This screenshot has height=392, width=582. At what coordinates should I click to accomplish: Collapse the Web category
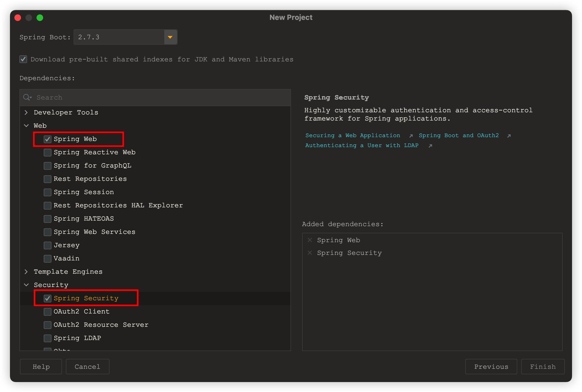pyautogui.click(x=26, y=126)
